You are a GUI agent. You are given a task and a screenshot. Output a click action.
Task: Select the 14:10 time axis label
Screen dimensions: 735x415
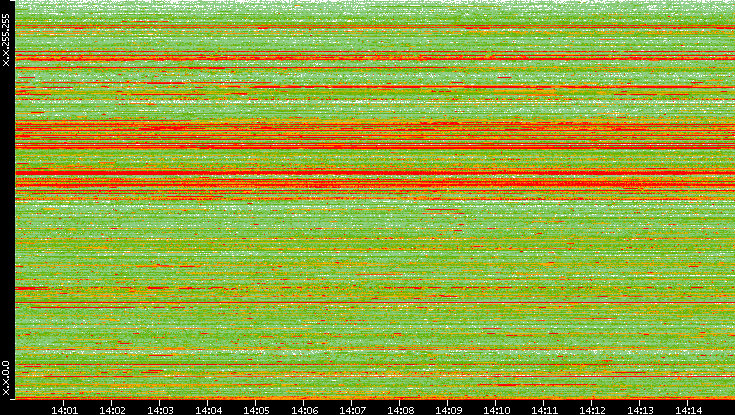point(496,410)
